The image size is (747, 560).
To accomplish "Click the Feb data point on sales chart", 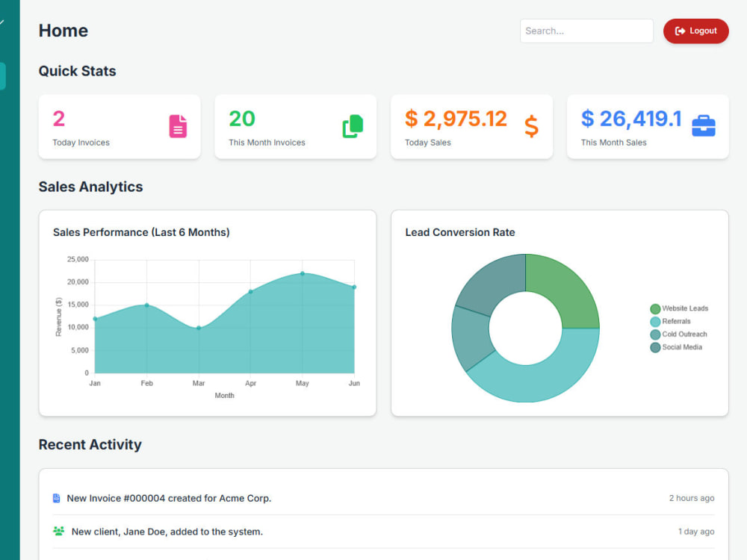I will coord(146,305).
